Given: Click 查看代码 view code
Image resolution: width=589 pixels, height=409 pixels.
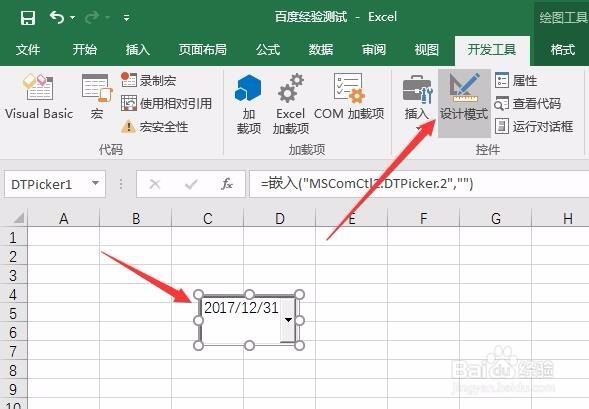Looking at the screenshot, I should (x=528, y=103).
